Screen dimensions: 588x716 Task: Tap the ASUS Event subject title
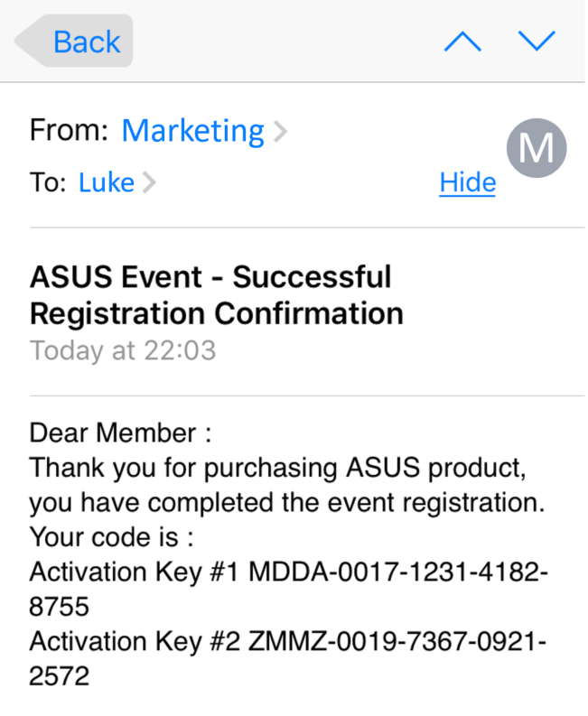pyautogui.click(x=216, y=294)
